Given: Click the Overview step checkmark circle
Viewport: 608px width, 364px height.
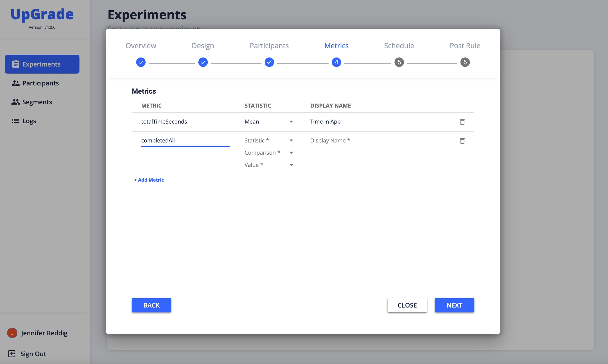Looking at the screenshot, I should pos(141,62).
